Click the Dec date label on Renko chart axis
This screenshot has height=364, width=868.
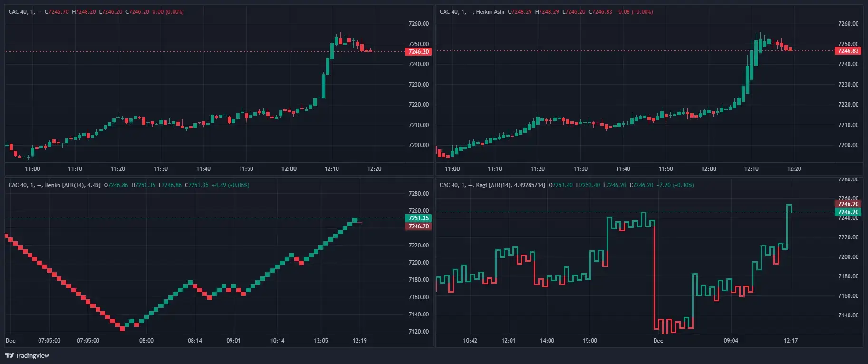[x=10, y=341]
